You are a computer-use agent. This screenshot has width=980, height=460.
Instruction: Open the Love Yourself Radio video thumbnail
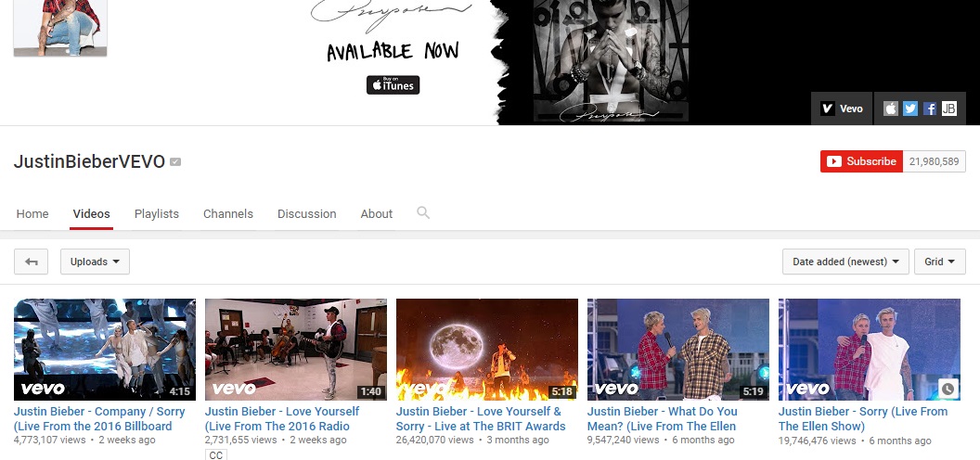(296, 350)
